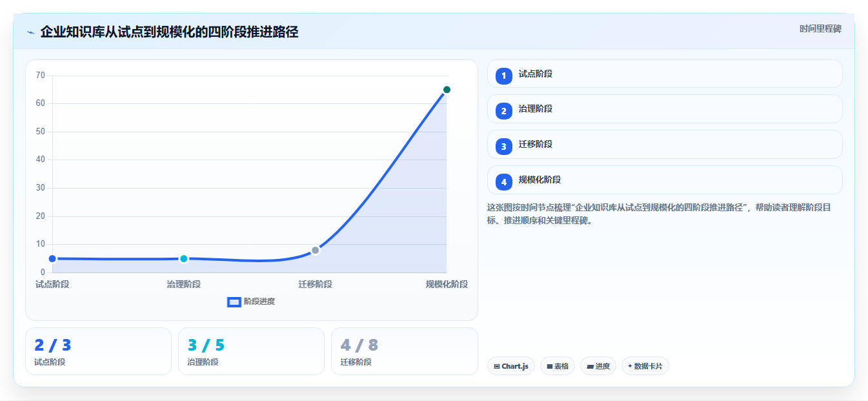Click the 阶段进度 legend text
868x401 pixels.
click(x=259, y=302)
